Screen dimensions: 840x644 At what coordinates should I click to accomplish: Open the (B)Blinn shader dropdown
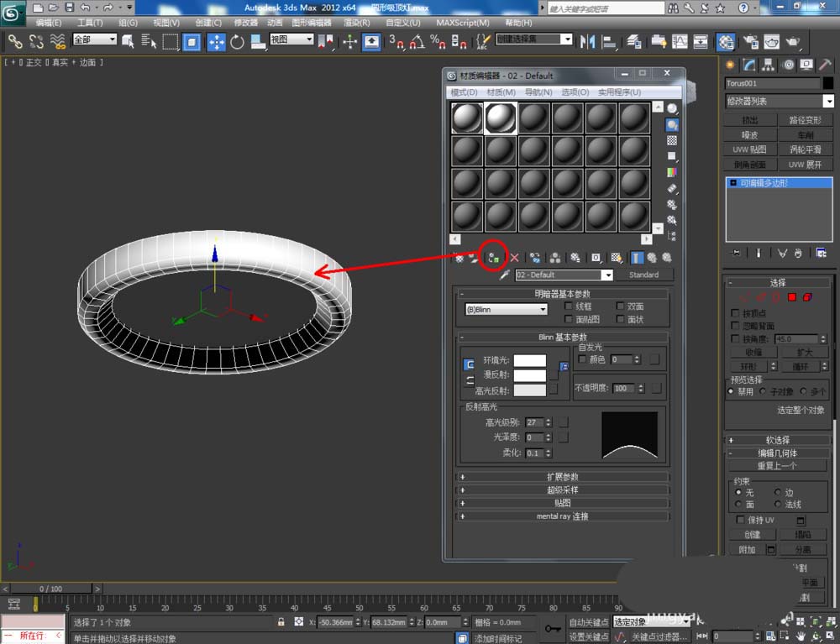[x=506, y=310]
